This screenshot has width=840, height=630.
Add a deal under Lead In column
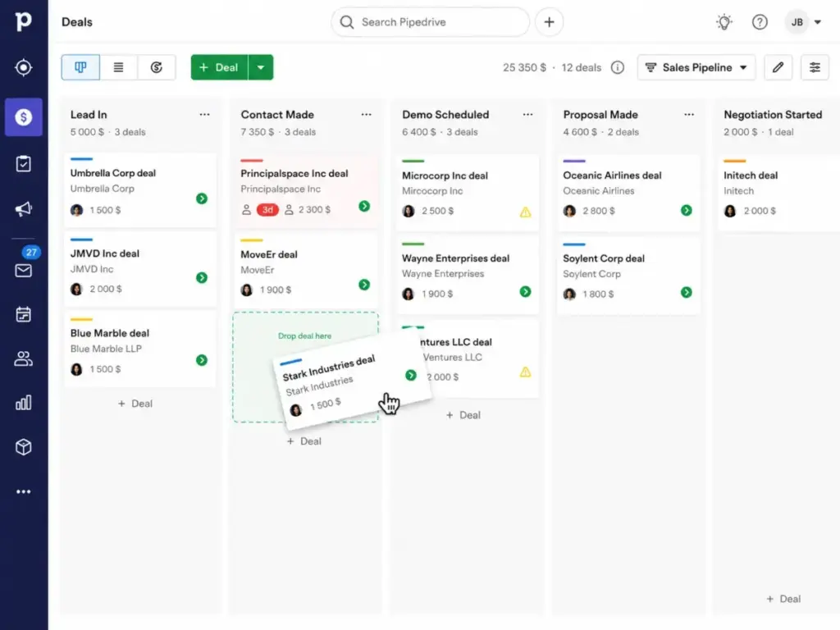(x=135, y=404)
